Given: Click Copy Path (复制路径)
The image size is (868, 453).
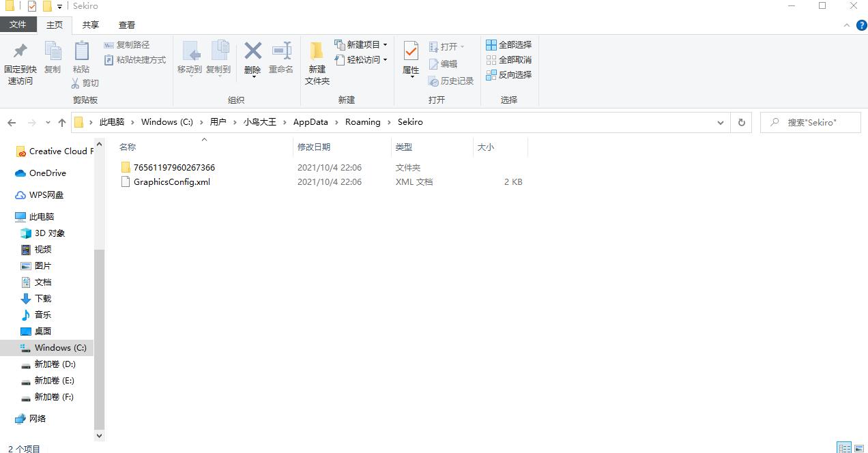Looking at the screenshot, I should 127,45.
